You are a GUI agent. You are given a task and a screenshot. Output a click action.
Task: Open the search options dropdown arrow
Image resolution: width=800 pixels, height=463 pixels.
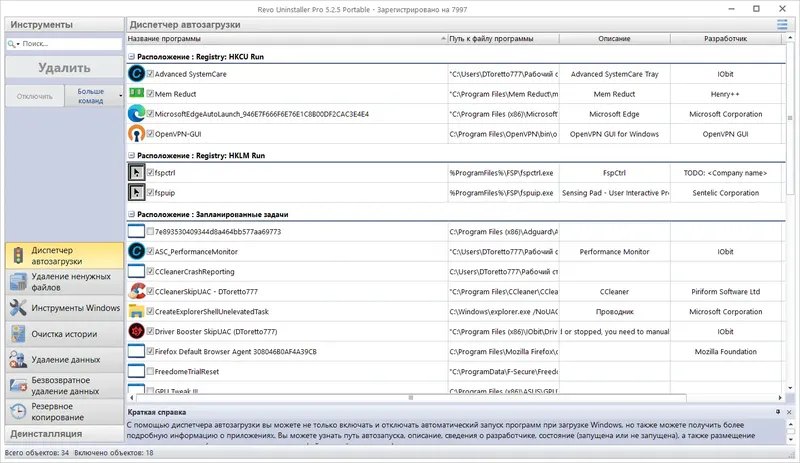[x=18, y=44]
